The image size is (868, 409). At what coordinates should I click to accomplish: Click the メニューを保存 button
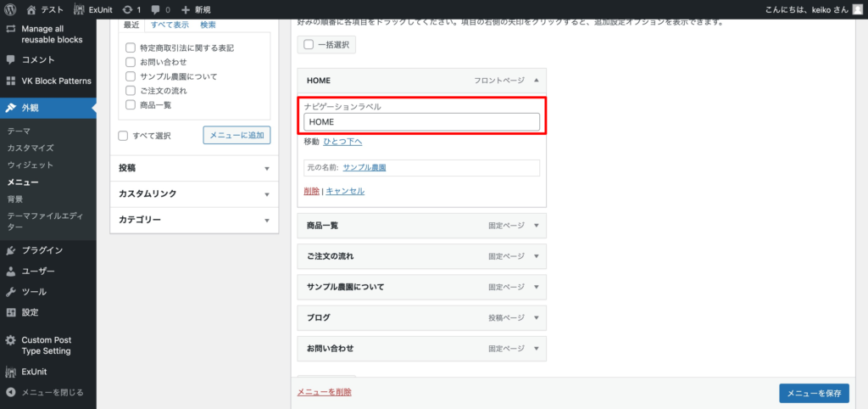(814, 394)
